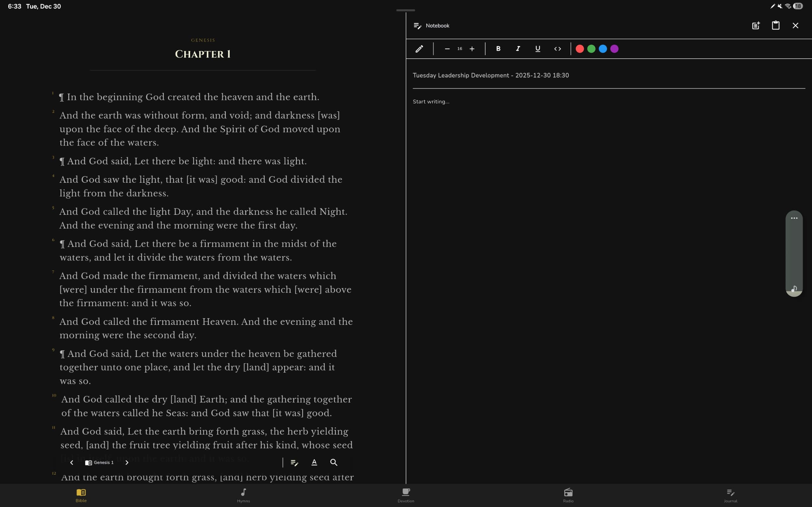The image size is (812, 507).
Task: Switch to the Hymns tab
Action: pos(244,495)
